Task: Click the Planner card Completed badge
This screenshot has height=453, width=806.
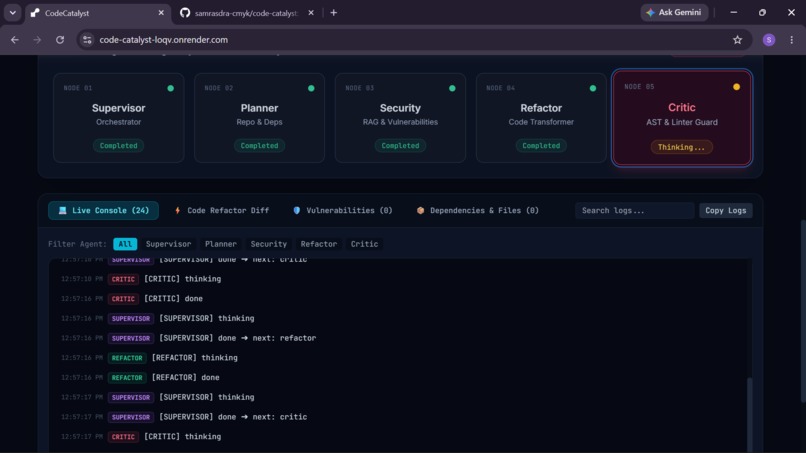Action: coord(260,146)
